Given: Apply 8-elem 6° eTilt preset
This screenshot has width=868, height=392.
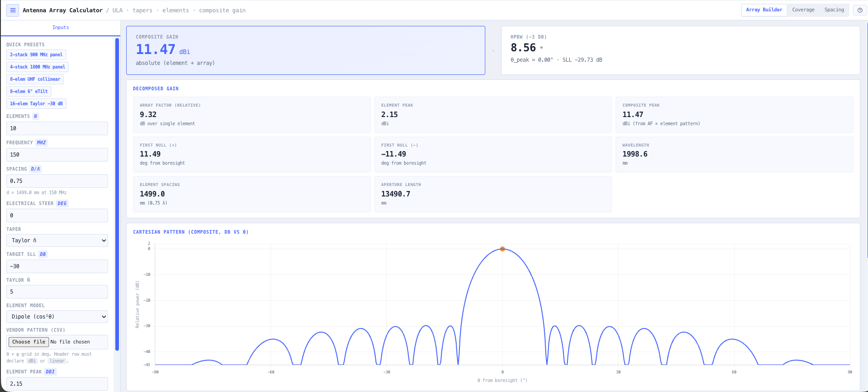Looking at the screenshot, I should [x=29, y=91].
